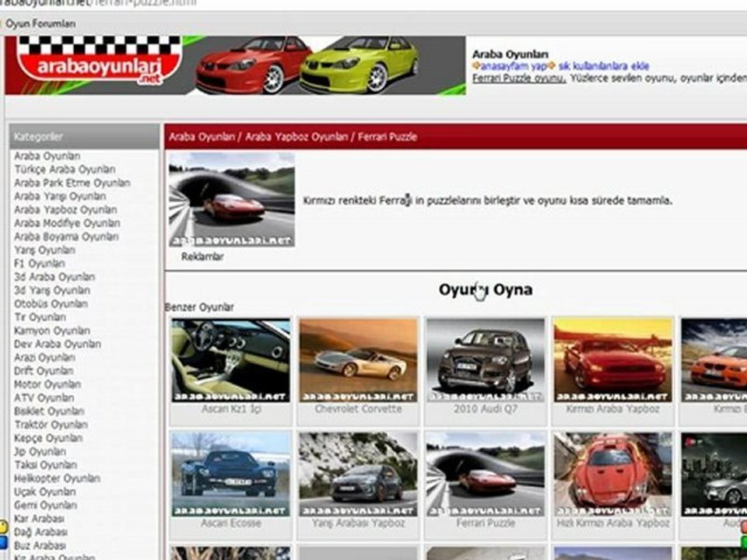Open the Ascari Kz1 İçi game thumbnail
The width and height of the screenshot is (747, 560).
click(231, 360)
